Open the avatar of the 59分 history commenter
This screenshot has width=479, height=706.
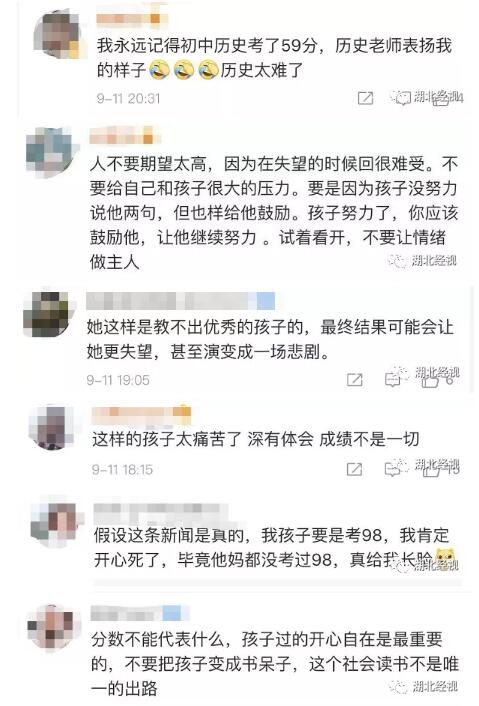58,34
